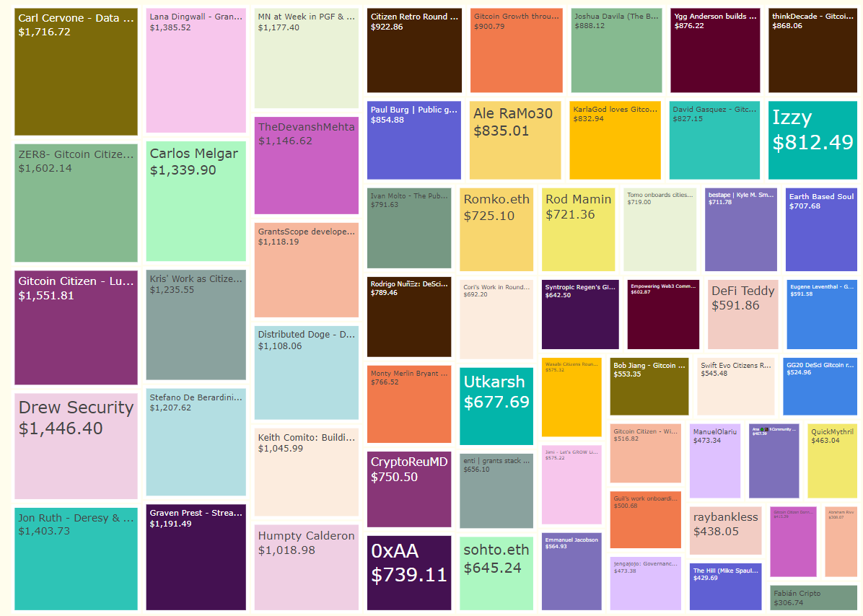The image size is (863, 616).
Task: Open the Carlos Melgar $1,339.90 tile
Action: tap(196, 201)
